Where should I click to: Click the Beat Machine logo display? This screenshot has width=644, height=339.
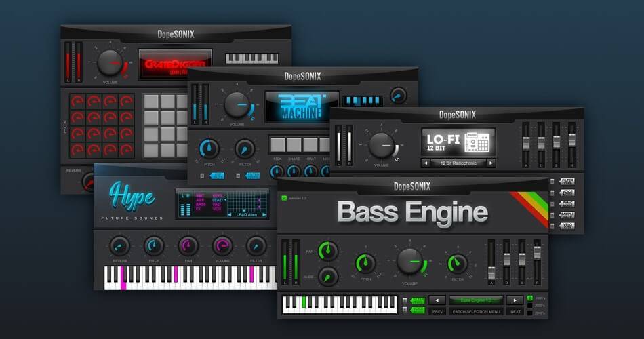tap(302, 106)
